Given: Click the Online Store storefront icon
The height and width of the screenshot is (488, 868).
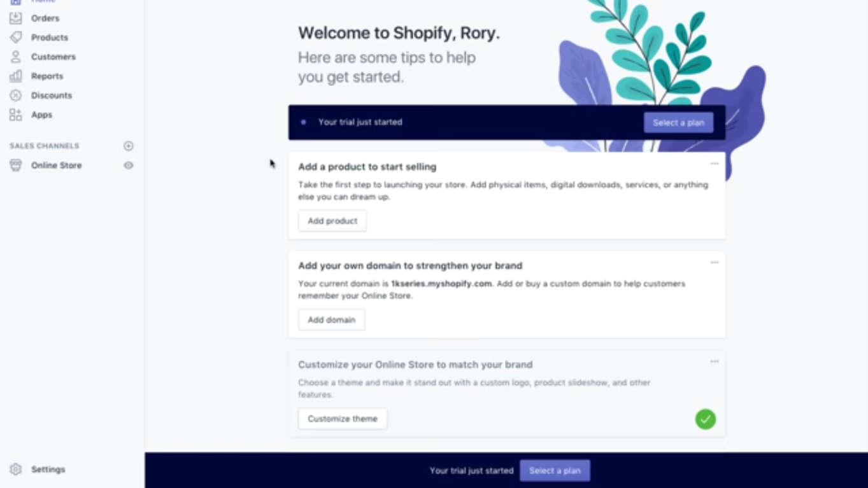Looking at the screenshot, I should (15, 165).
